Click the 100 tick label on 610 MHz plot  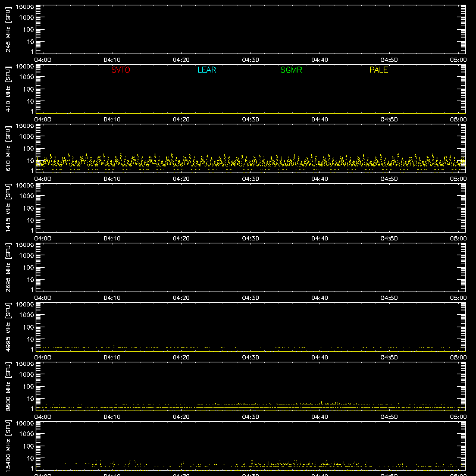point(29,149)
